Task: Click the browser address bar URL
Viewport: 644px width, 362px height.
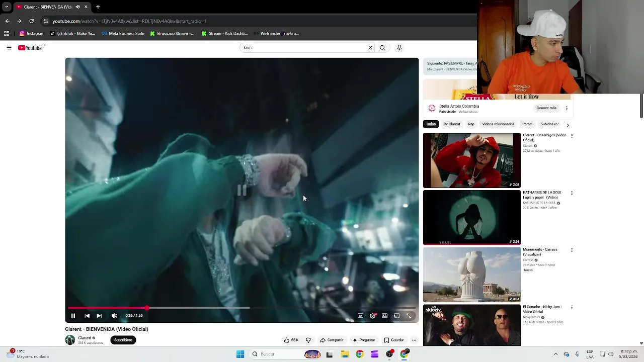Action: coord(130,21)
